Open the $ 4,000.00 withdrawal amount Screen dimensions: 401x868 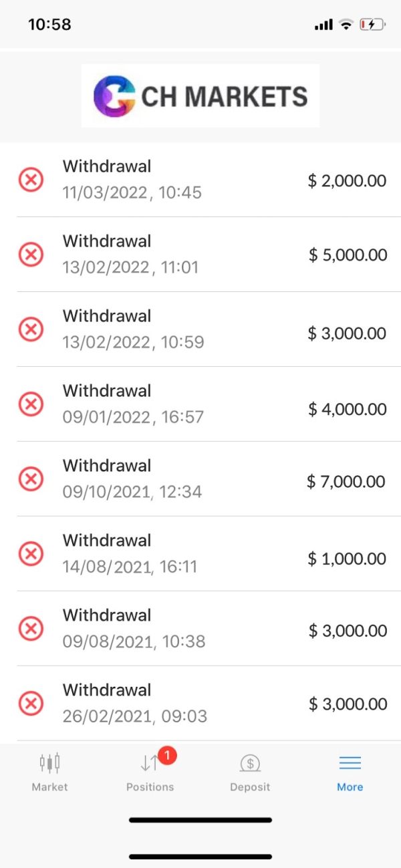click(x=347, y=409)
